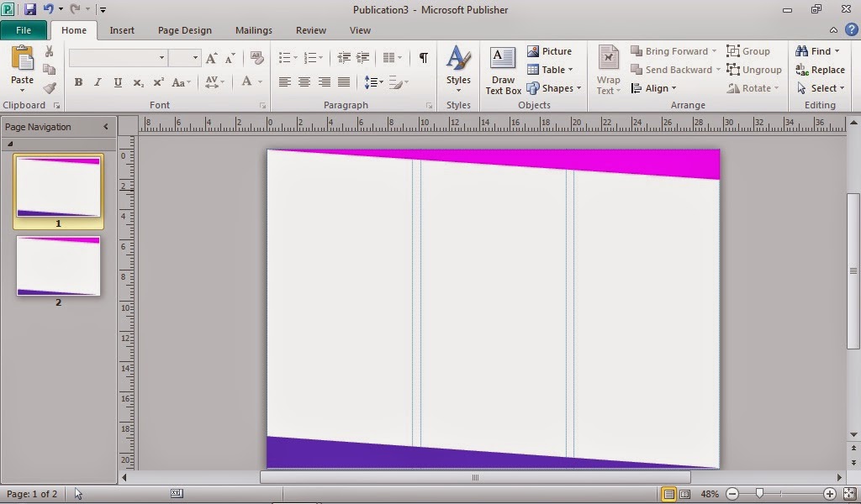Click the zoom slider handle
The image size is (861, 504).
pyautogui.click(x=759, y=494)
